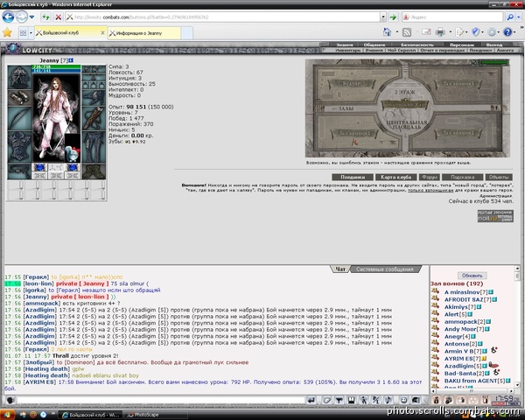Click the Поединки button

click(x=353, y=177)
